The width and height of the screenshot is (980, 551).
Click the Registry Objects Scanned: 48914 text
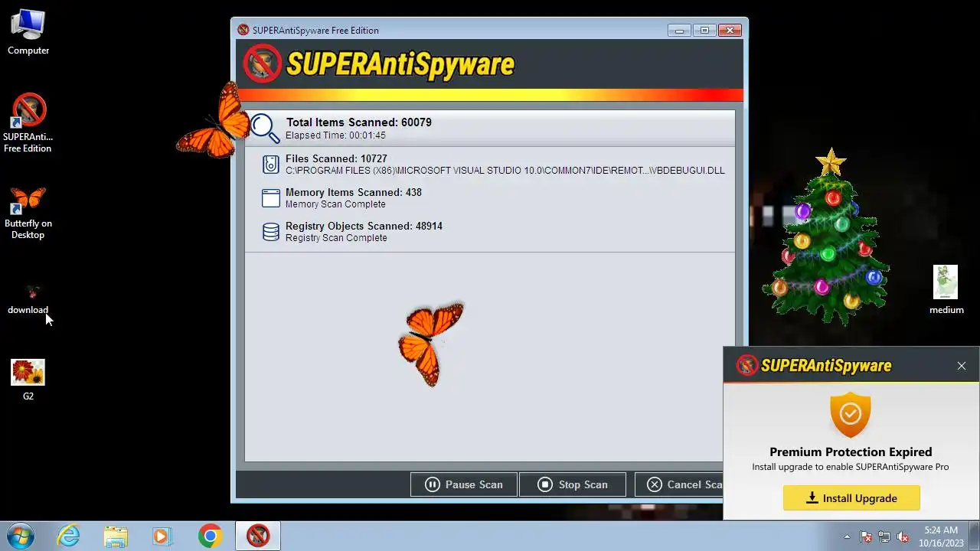point(364,227)
